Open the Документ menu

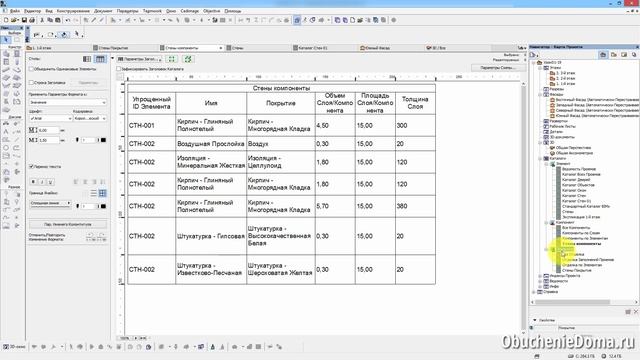point(103,11)
